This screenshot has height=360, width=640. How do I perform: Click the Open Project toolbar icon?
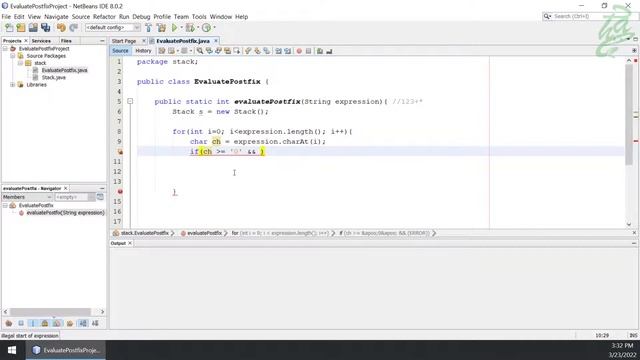(x=33, y=27)
